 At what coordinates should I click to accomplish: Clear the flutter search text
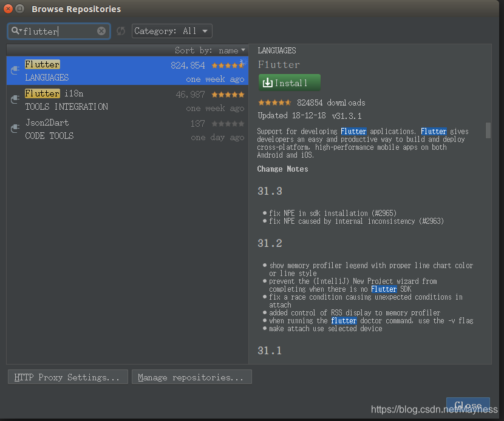click(101, 31)
